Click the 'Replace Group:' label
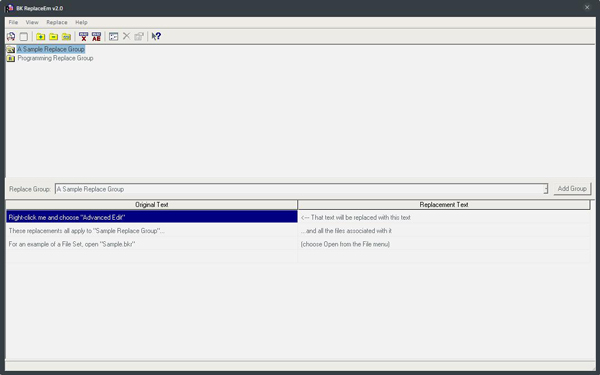The image size is (600, 375). pyautogui.click(x=30, y=189)
